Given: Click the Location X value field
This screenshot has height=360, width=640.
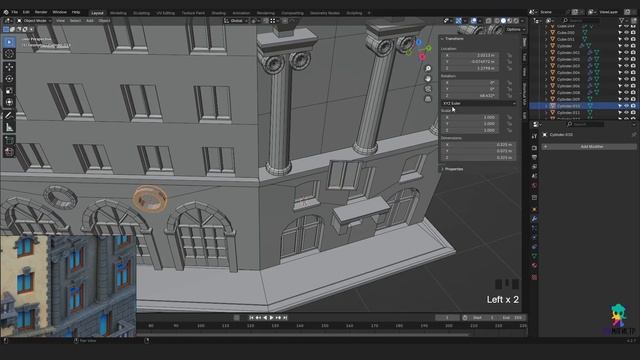Looking at the screenshot, I should click(469, 55).
